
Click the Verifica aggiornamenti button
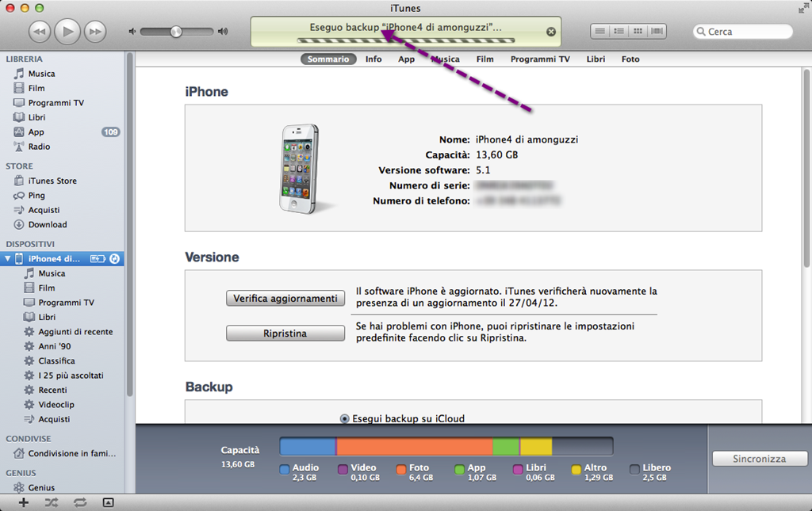pyautogui.click(x=285, y=299)
